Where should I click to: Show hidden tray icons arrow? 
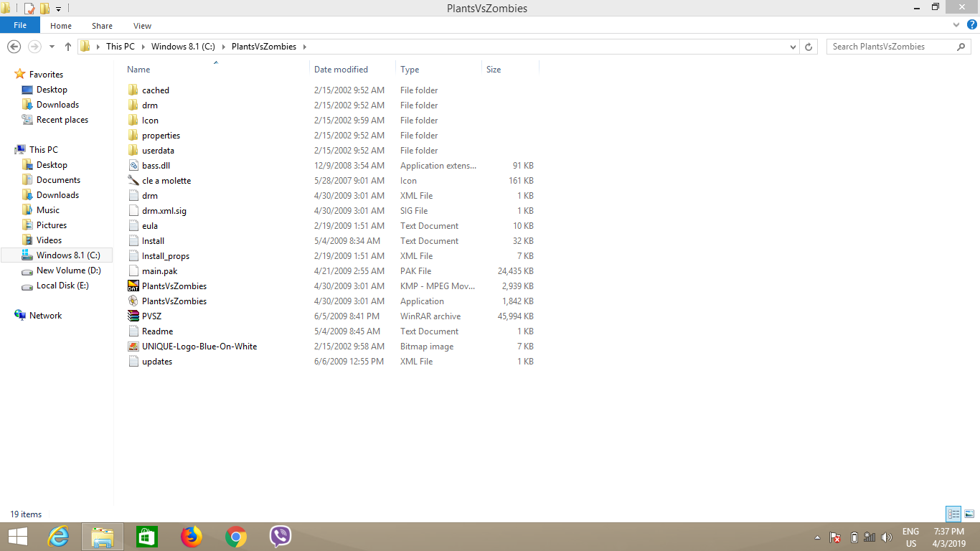coord(818,537)
